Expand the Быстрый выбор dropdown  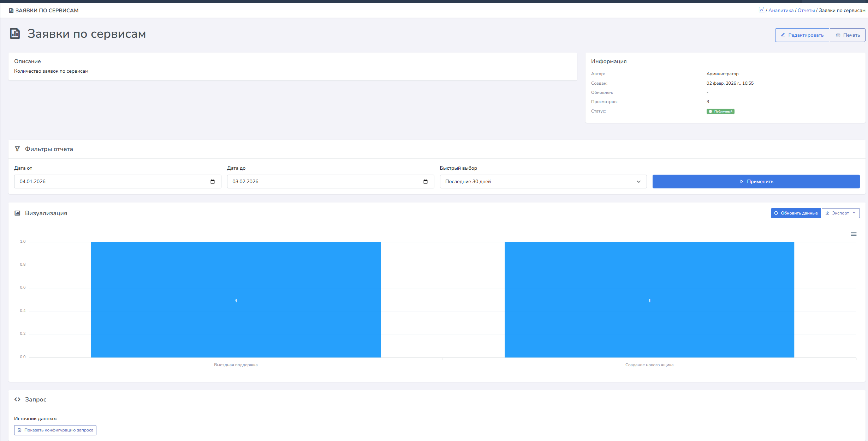[x=543, y=182]
